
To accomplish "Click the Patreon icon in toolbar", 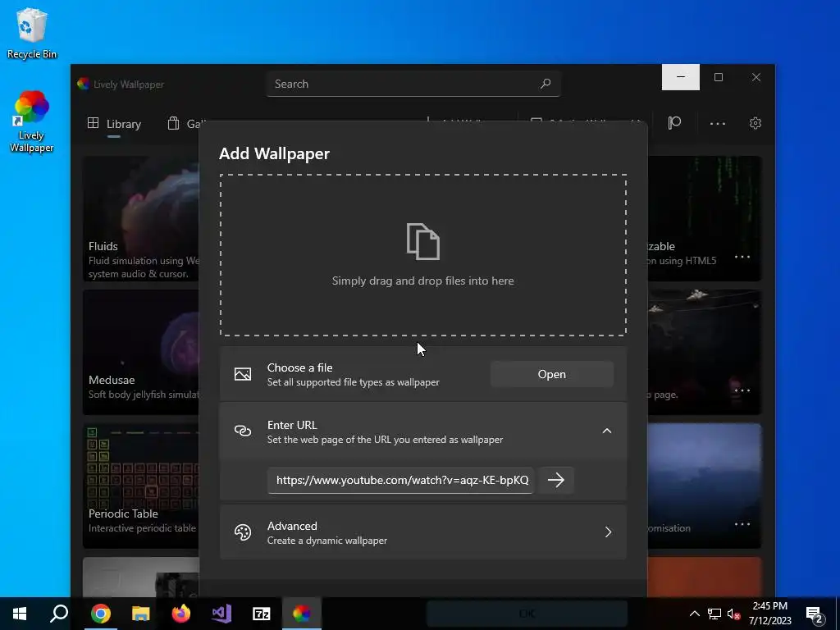I will tap(674, 123).
